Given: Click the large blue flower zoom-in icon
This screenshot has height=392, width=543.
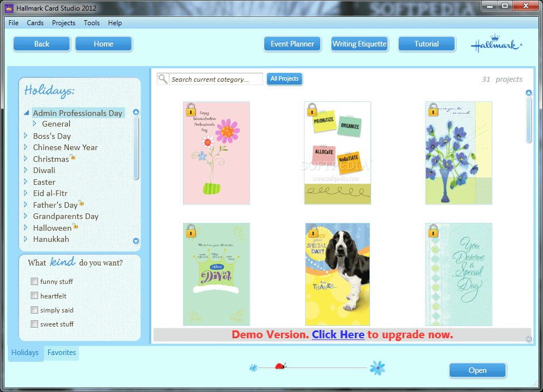Looking at the screenshot, I should click(377, 368).
